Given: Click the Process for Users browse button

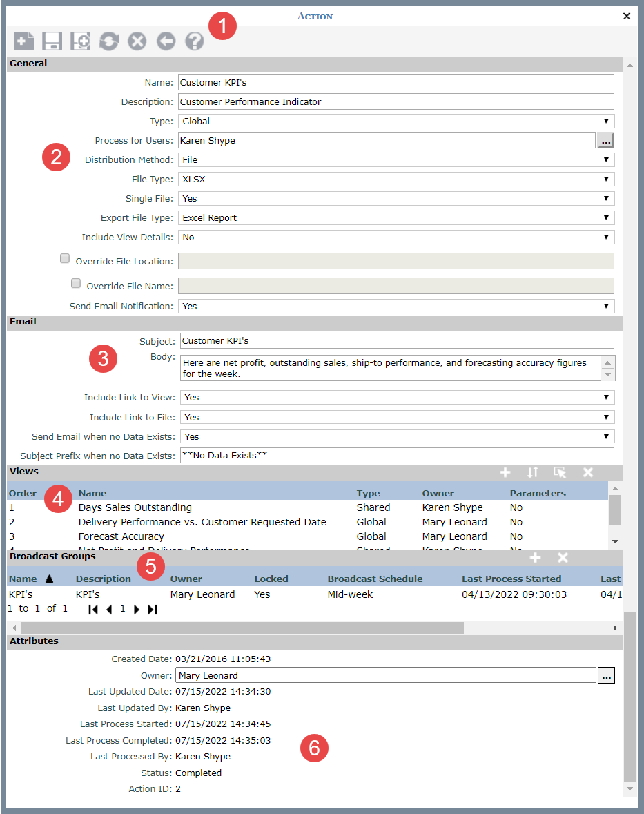Looking at the screenshot, I should (605, 140).
